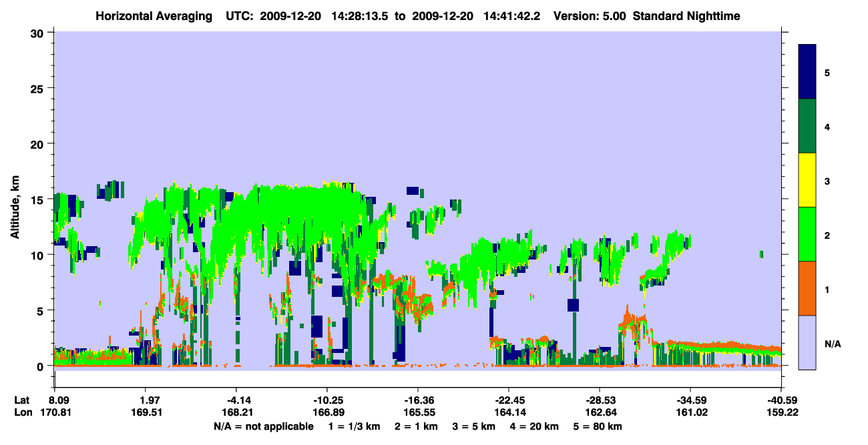This screenshot has height=445, width=868.
Task: Click the latitude value -10.25
Action: click(327, 400)
